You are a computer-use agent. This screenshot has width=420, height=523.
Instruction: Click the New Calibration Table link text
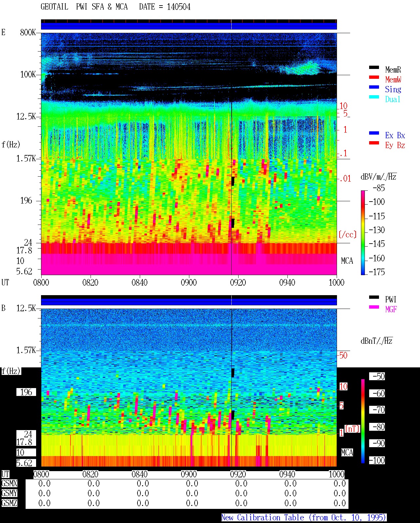[x=304, y=518]
